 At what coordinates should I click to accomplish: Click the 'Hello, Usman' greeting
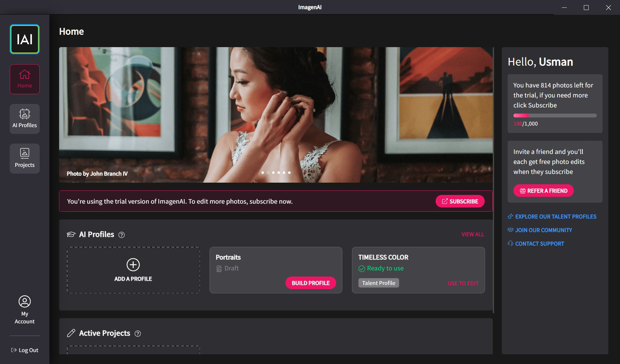point(540,62)
